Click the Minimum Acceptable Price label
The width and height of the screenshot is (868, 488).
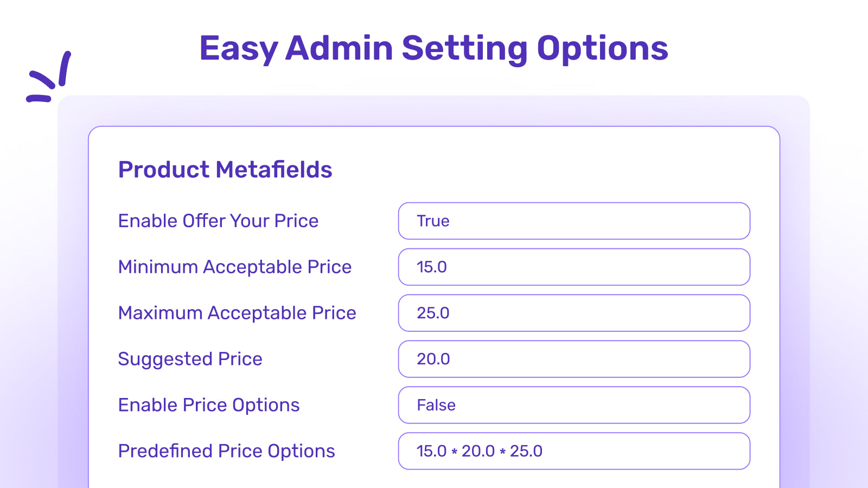click(235, 267)
